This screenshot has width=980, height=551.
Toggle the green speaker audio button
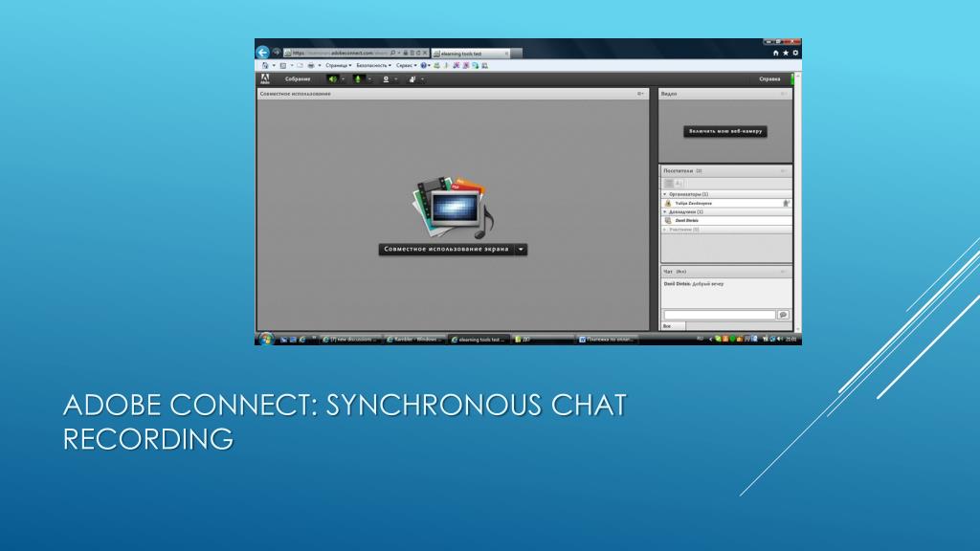point(332,79)
